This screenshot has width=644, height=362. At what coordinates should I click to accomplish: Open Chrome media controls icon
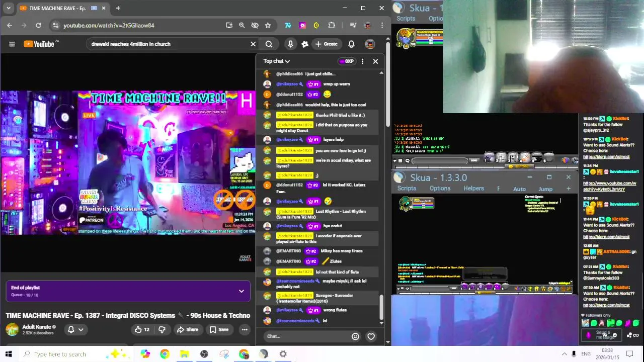[x=353, y=25]
